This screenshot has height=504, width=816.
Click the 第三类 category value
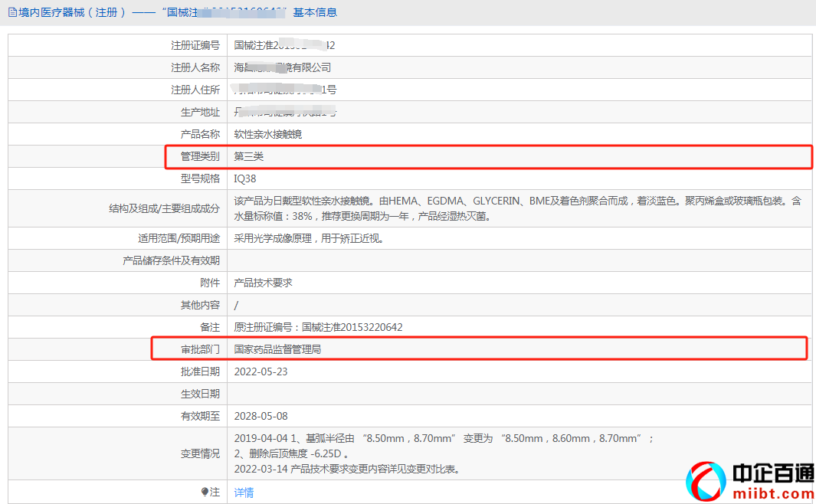(x=249, y=156)
